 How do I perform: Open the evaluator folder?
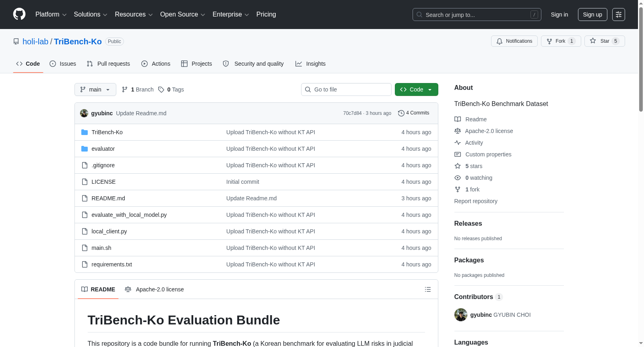click(x=103, y=149)
